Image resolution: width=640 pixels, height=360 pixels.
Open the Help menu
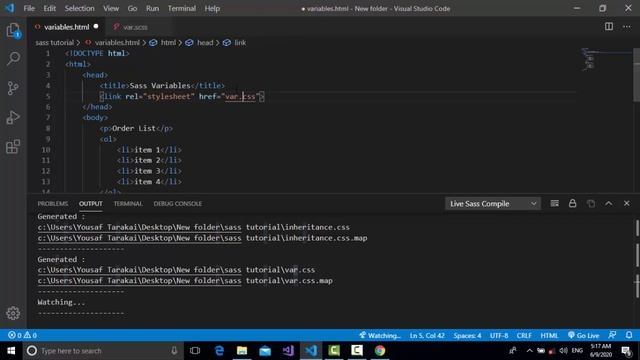pyautogui.click(x=212, y=8)
